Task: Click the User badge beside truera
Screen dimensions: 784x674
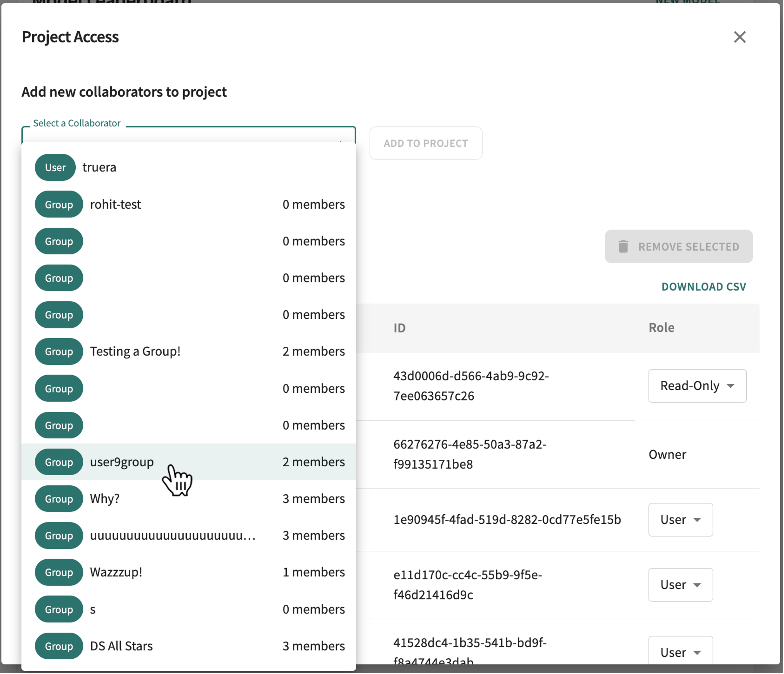Action: click(55, 167)
